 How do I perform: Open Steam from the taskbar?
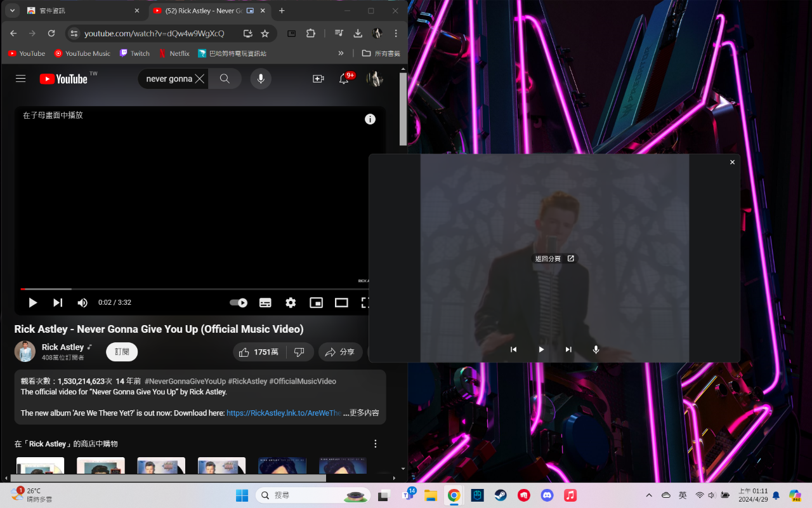coord(501,495)
